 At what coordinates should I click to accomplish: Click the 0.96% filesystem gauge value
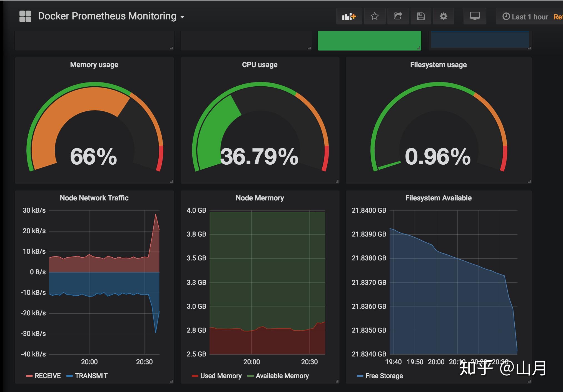click(x=438, y=156)
